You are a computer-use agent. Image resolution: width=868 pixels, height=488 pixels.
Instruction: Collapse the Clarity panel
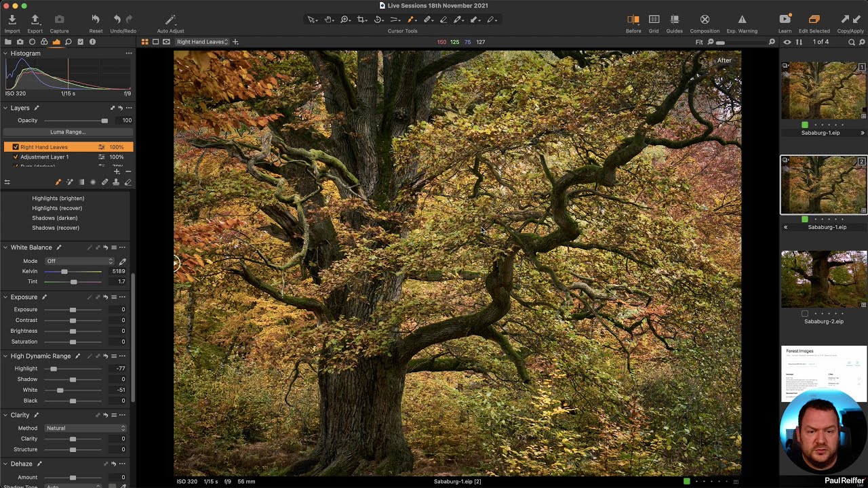point(5,415)
